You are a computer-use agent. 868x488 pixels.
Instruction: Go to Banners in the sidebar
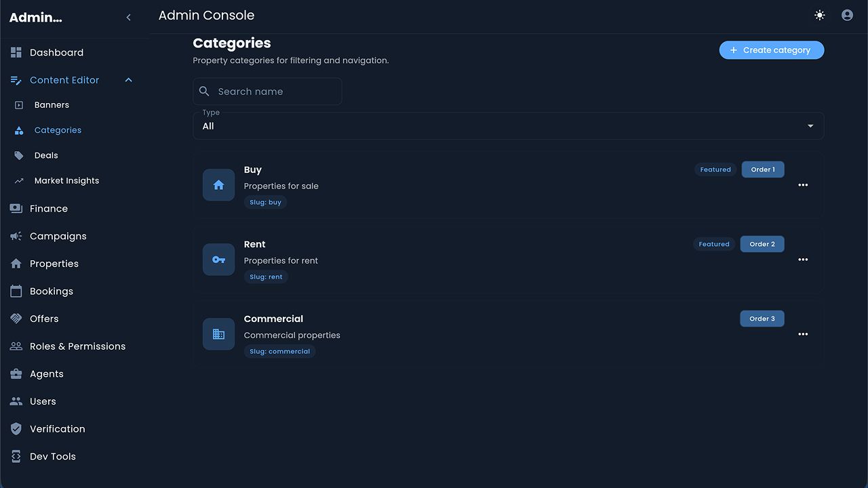click(52, 105)
